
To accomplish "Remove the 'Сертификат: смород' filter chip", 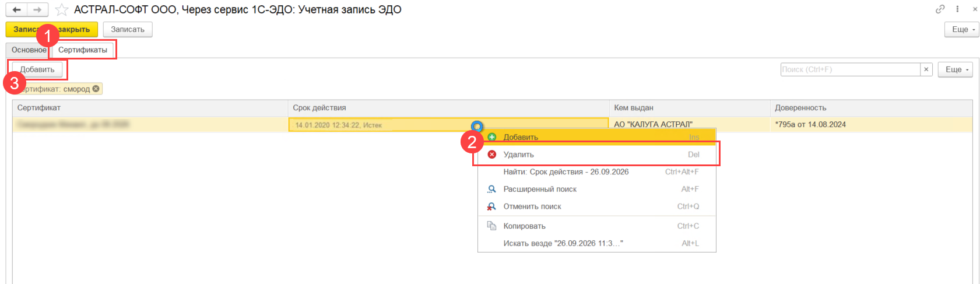I will 96,89.
